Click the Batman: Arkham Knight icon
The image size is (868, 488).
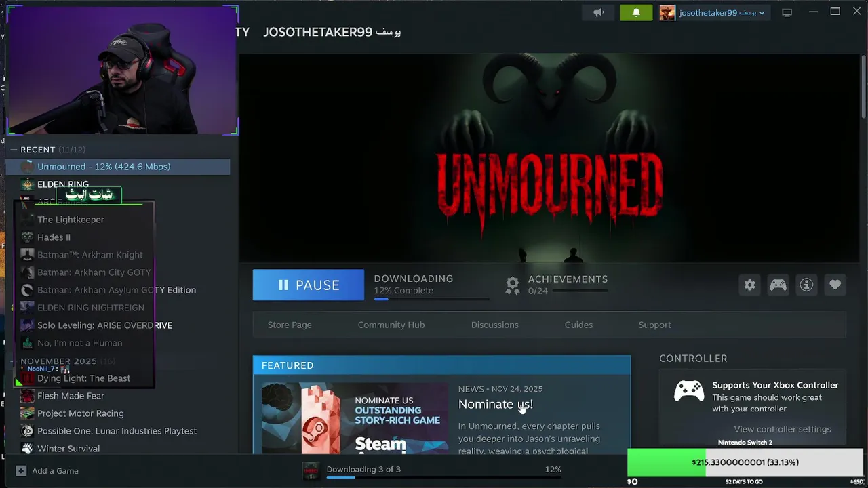pyautogui.click(x=27, y=255)
